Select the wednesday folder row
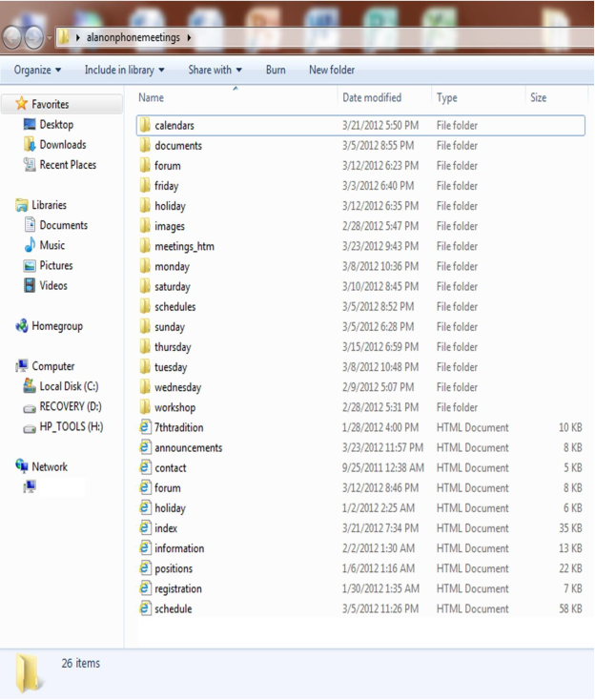Screen dimensions: 595x700 click(x=360, y=387)
